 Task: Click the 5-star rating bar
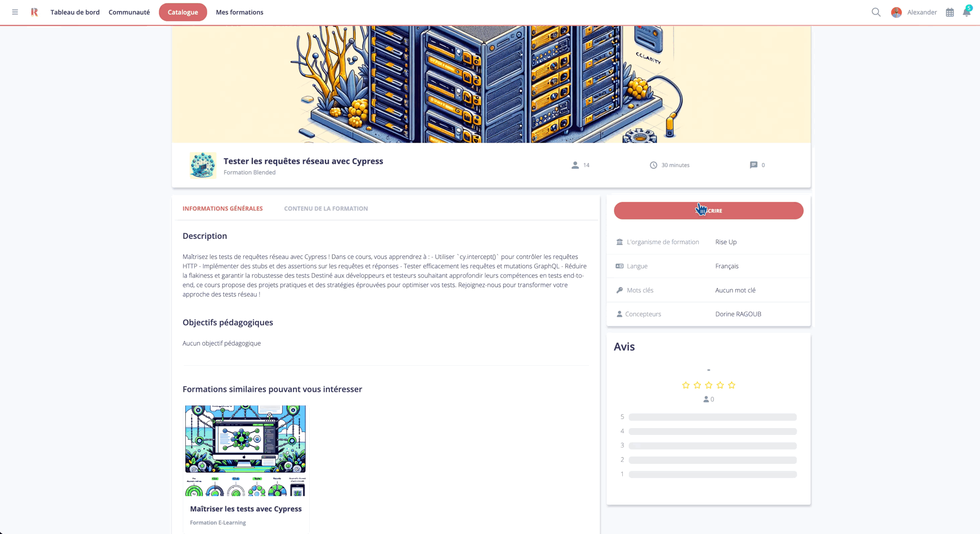point(712,417)
